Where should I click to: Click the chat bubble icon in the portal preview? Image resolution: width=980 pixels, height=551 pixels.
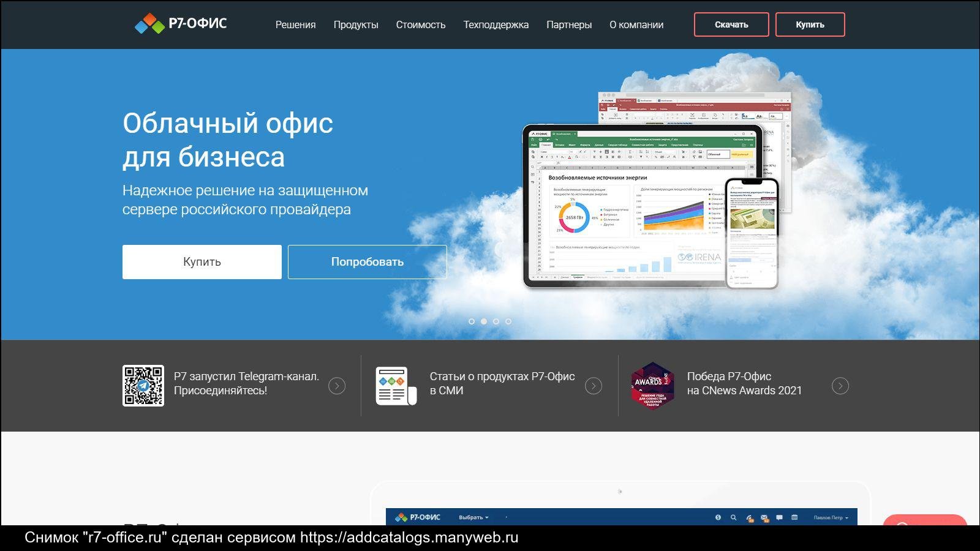(779, 517)
